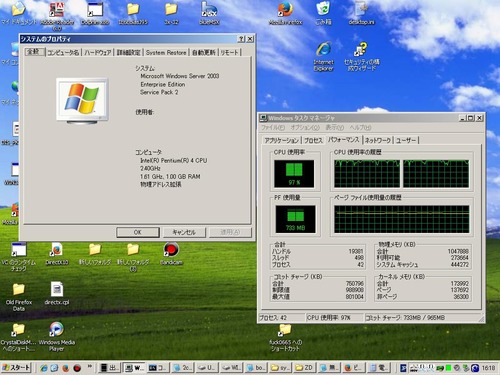Viewport: 500px width, 375px height.
Task: Select the Network tab in Task Manager
Action: point(378,141)
